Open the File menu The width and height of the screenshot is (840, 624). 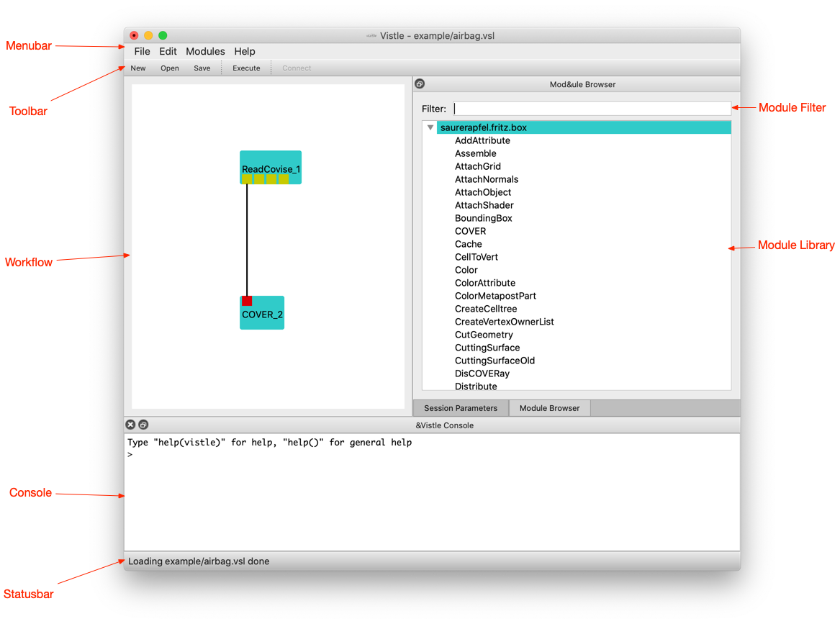[142, 51]
